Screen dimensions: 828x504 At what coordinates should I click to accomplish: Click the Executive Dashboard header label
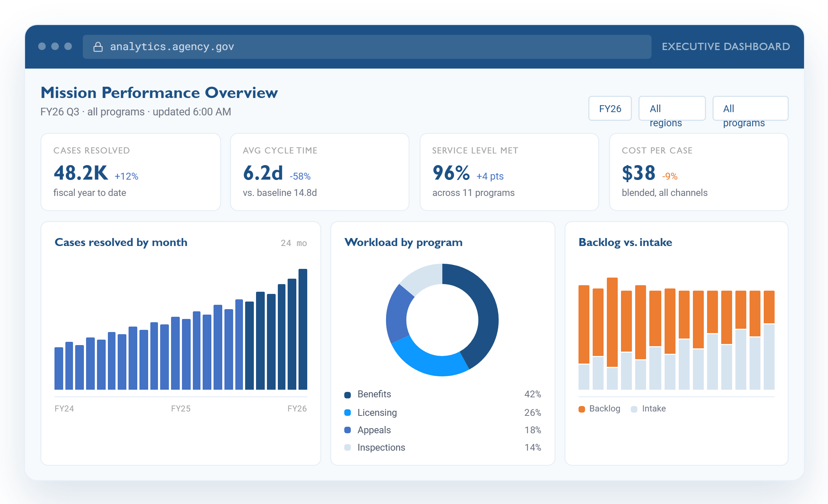(726, 46)
